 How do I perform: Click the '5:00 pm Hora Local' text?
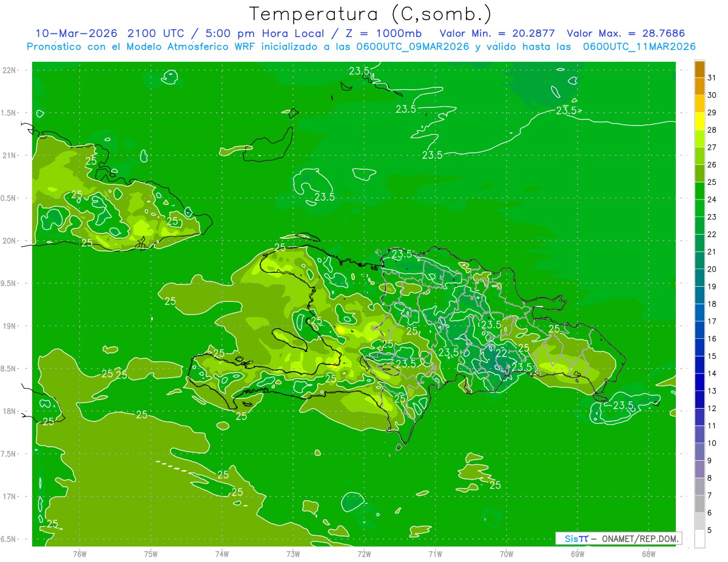click(x=263, y=33)
